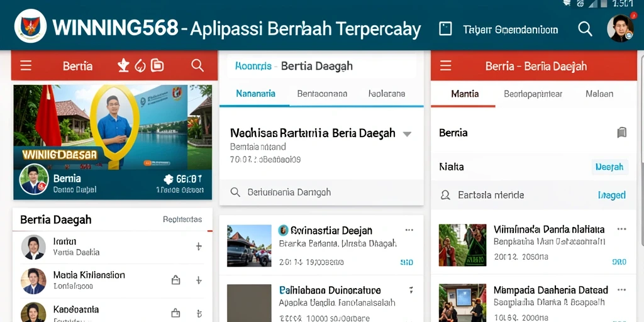Click the Viimilinada Danda nlatiata headline

click(549, 229)
